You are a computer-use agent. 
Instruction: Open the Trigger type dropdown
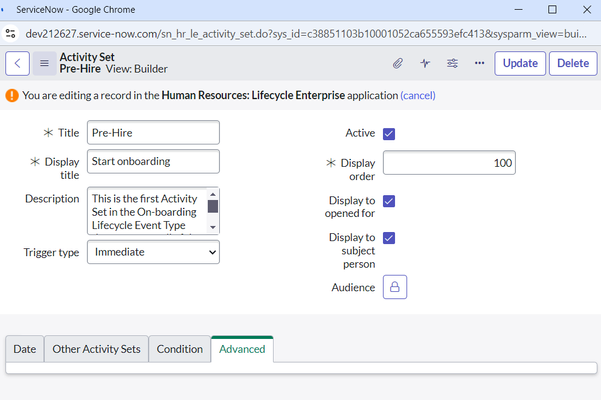point(153,252)
